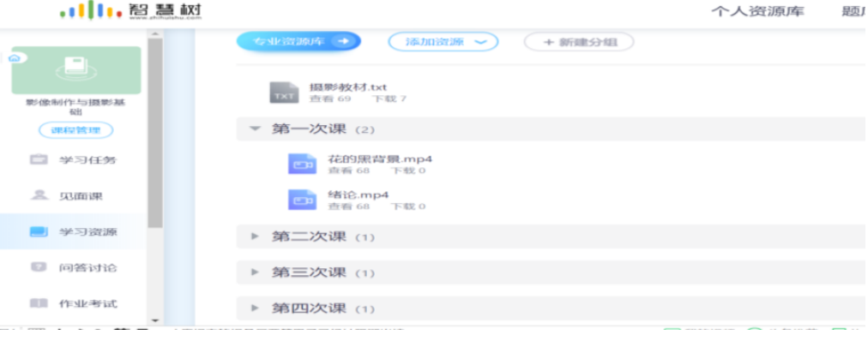Click the home icon above course card
868x341 pixels.
point(15,58)
